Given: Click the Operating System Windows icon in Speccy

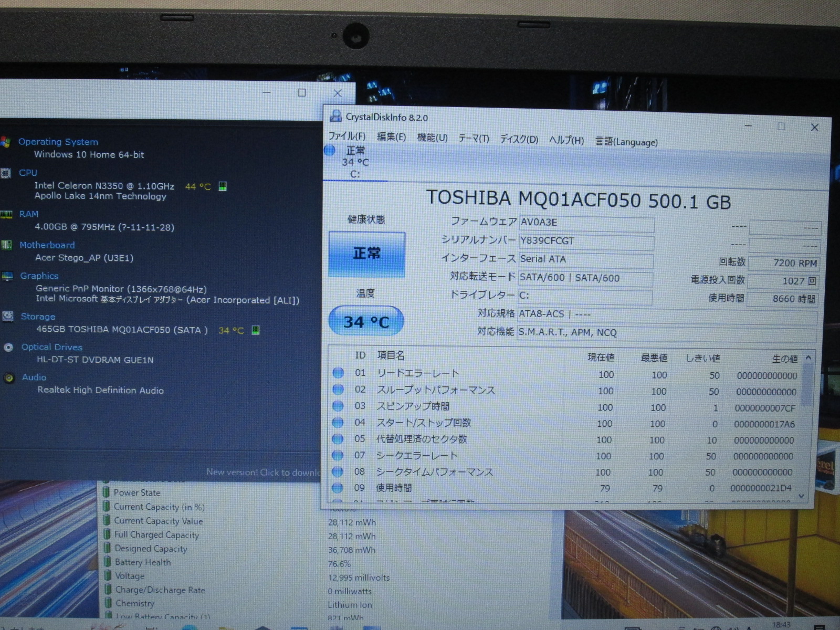Looking at the screenshot, I should [x=6, y=142].
